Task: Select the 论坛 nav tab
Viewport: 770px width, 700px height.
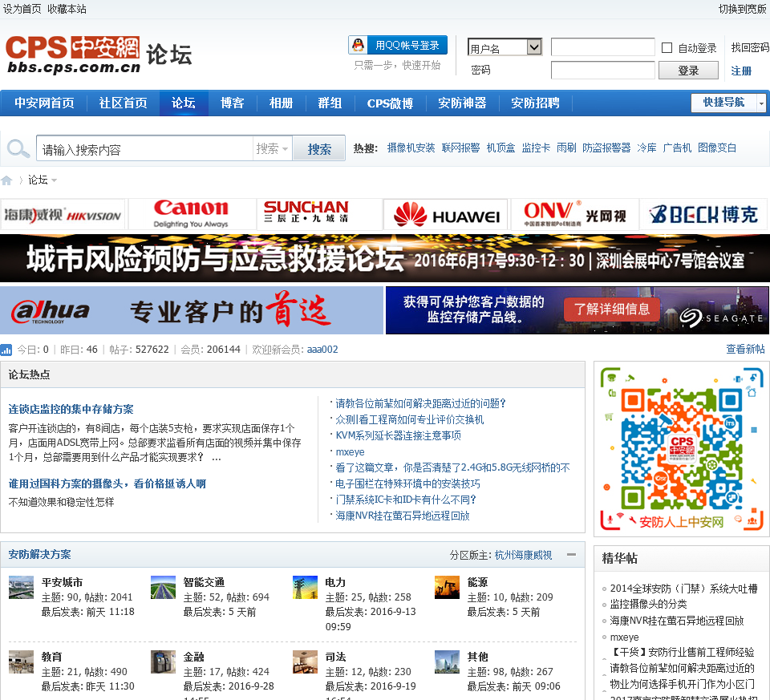Action: tap(184, 103)
